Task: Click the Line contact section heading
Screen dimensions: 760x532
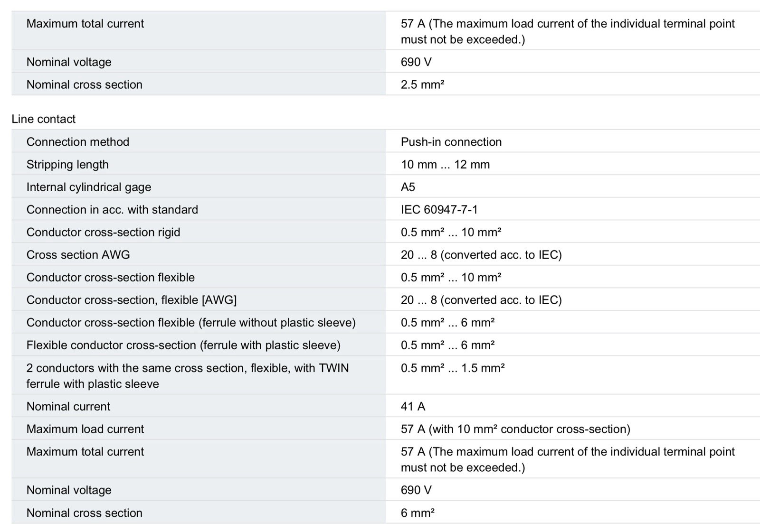Action: pyautogui.click(x=44, y=119)
